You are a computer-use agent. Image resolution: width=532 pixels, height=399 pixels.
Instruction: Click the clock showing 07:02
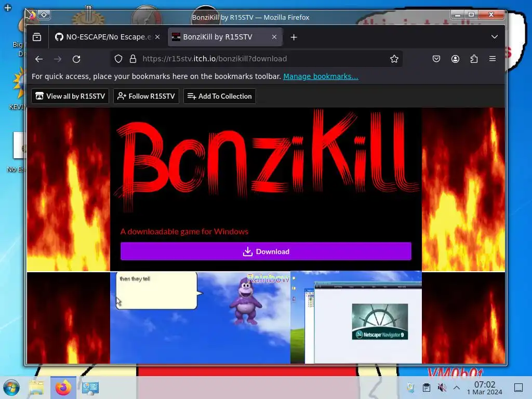485,388
